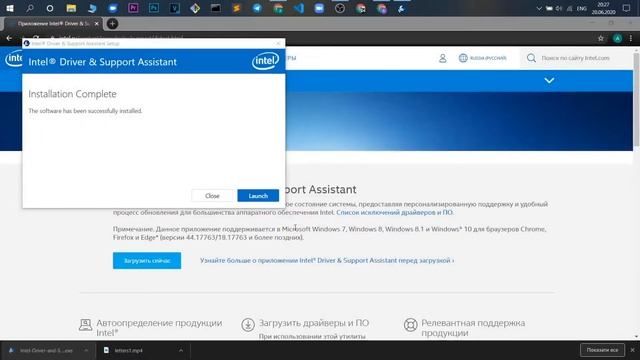640x360 pixels.
Task: Click the download arrow icon beside Загрузить драйверы
Action: 248,325
